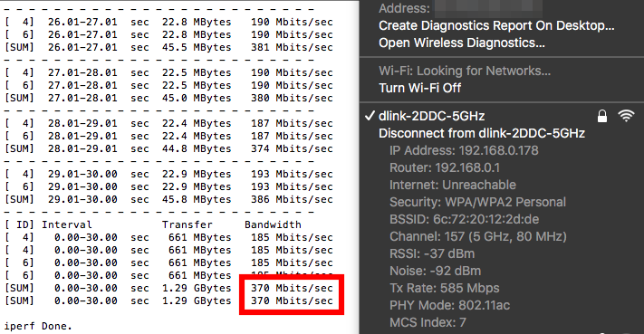644x334 pixels.
Task: Open Wireless Diagnostics from the menu
Action: tap(462, 43)
